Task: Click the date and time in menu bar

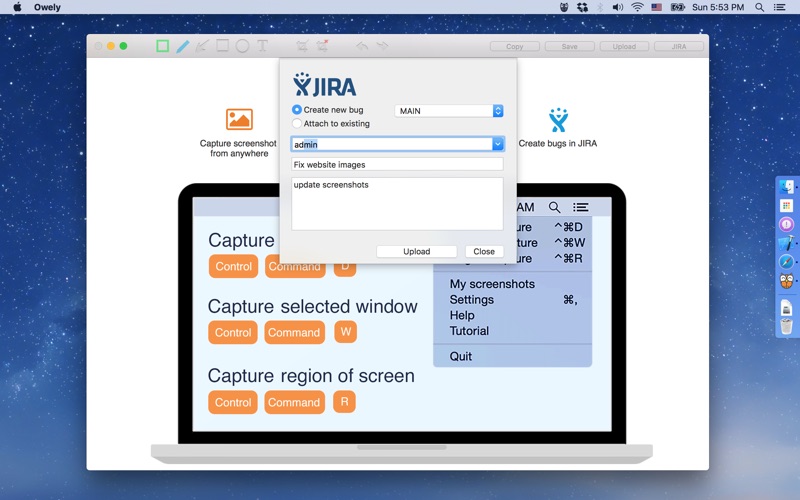Action: [717, 7]
